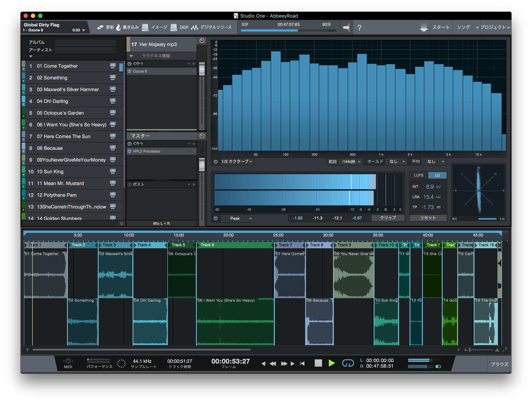This screenshot has height=403, width=532.
Task: Toggle post inserts power button
Action: [x=129, y=184]
